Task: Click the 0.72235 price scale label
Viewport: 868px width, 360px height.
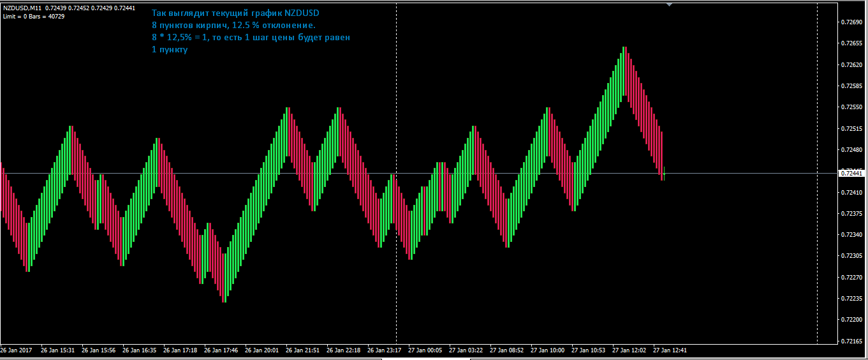Action: [x=852, y=299]
